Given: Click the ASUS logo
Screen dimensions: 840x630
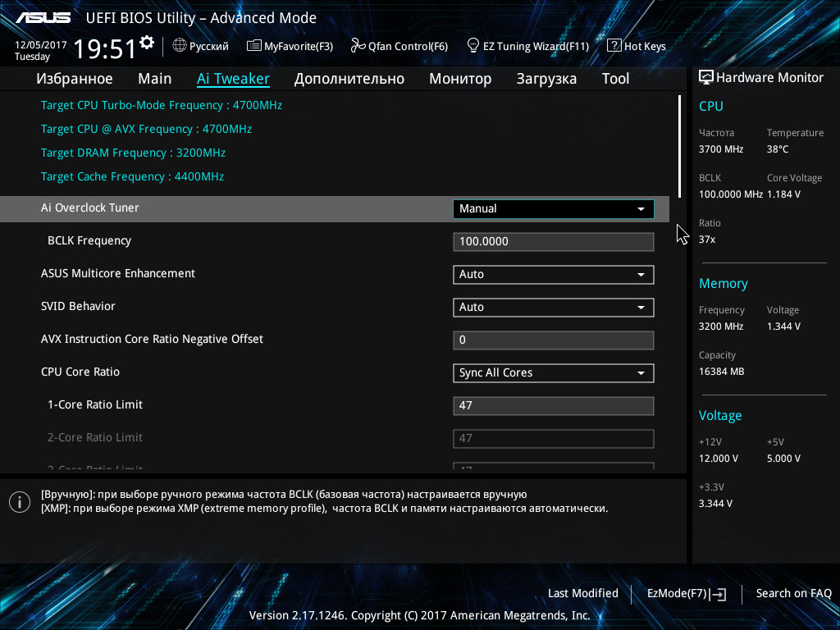Looking at the screenshot, I should (43, 18).
